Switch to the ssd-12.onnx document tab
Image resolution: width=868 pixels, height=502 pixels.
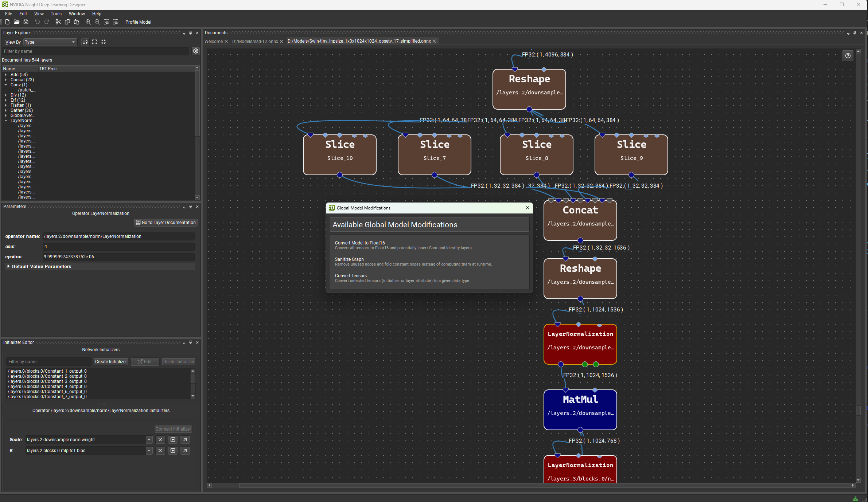click(255, 42)
